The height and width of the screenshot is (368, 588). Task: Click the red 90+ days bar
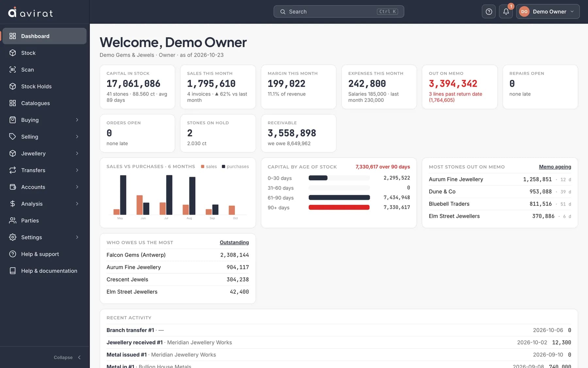(x=339, y=207)
